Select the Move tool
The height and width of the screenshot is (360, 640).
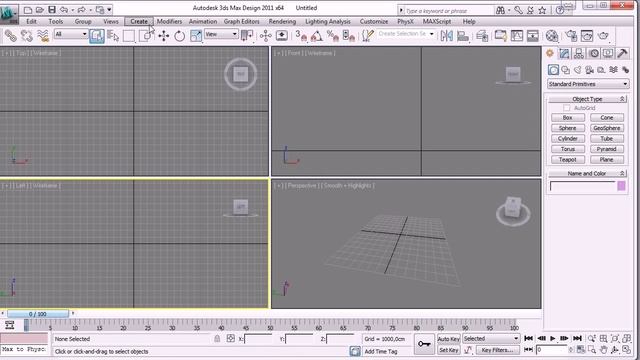tap(164, 36)
